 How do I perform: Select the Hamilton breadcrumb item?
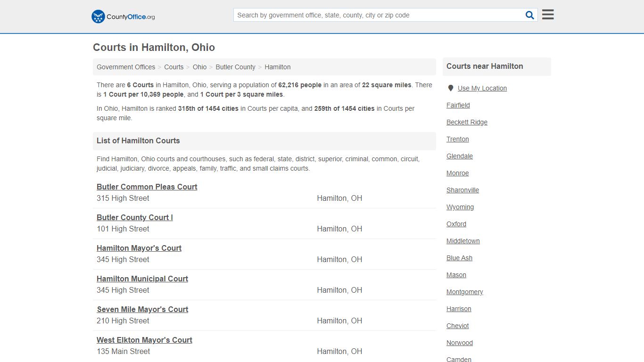click(278, 67)
